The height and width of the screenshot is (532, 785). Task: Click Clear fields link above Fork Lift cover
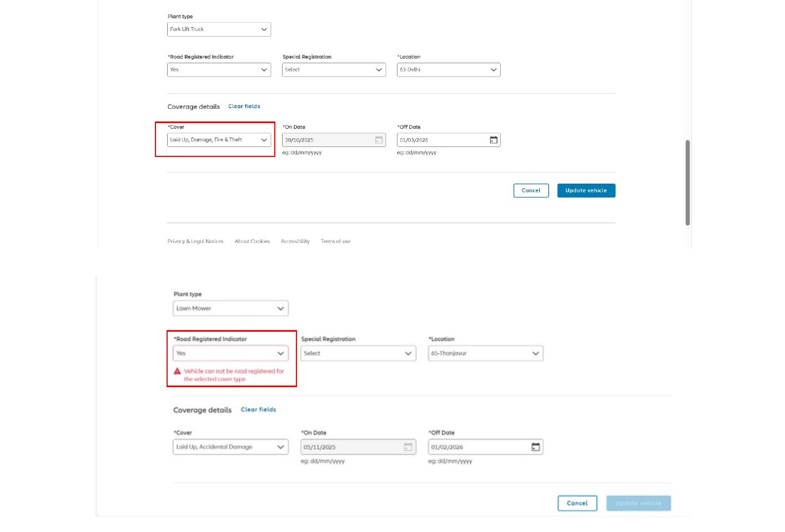pyautogui.click(x=244, y=107)
